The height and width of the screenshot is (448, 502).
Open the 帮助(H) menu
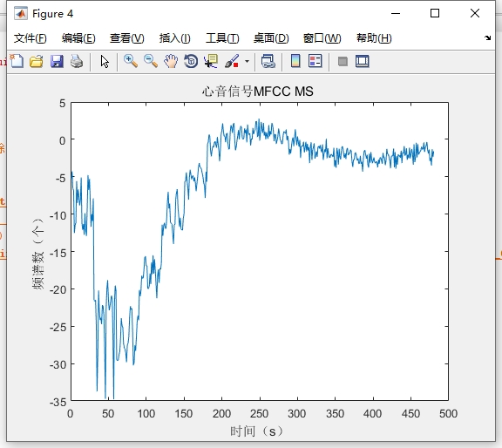374,38
